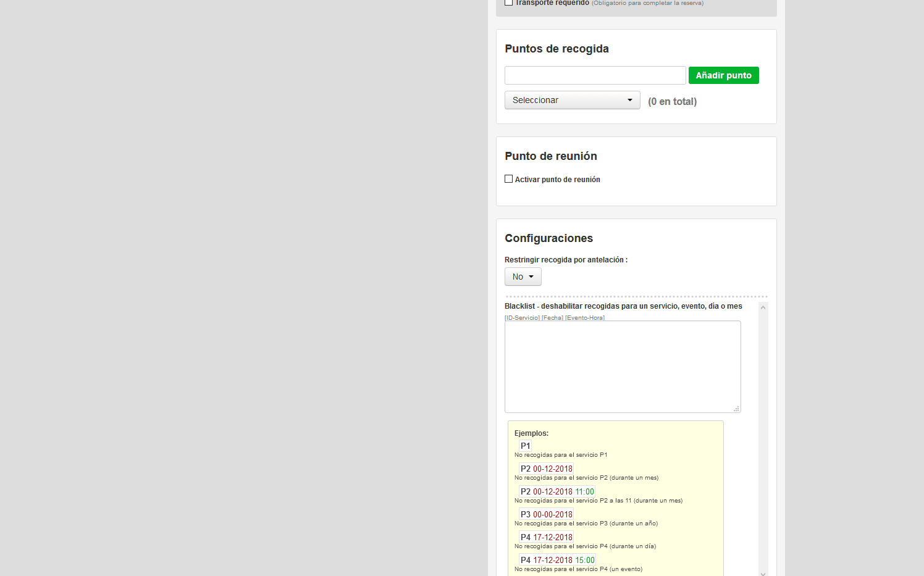Click the Añadir punto button
Screen dimensions: 924x576
723,75
